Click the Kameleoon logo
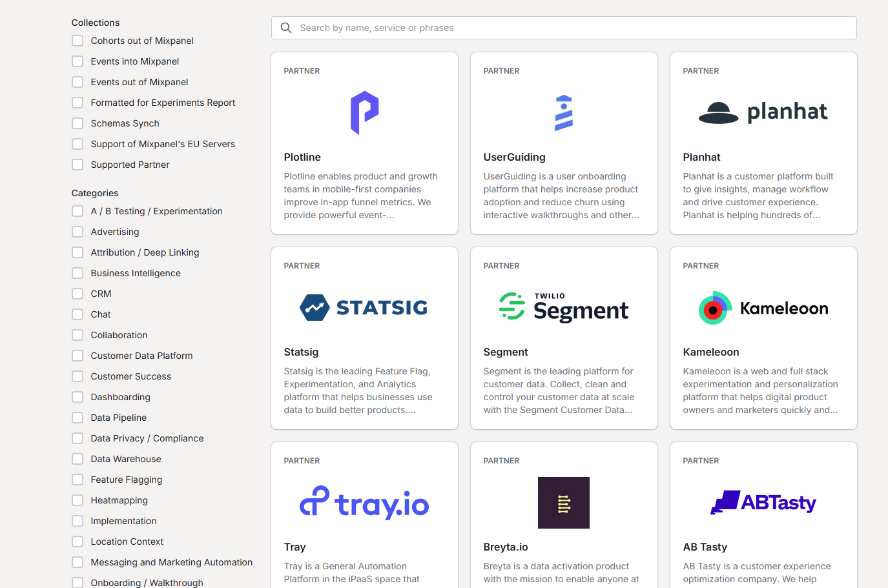Screen dimensions: 888x588 click(763, 308)
